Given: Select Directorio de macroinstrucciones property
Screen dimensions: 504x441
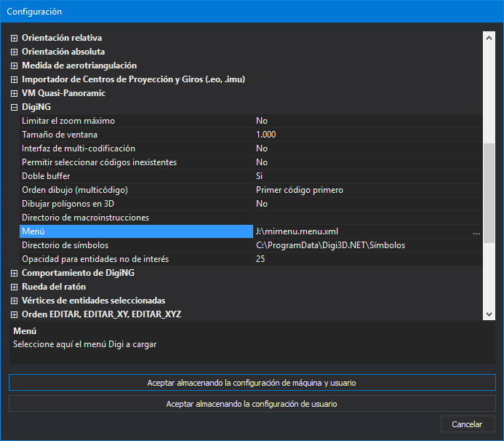Looking at the screenshot, I should (x=136, y=218).
